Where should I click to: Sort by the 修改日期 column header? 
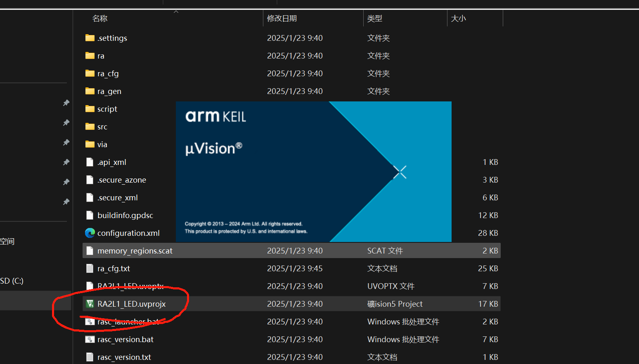[282, 19]
